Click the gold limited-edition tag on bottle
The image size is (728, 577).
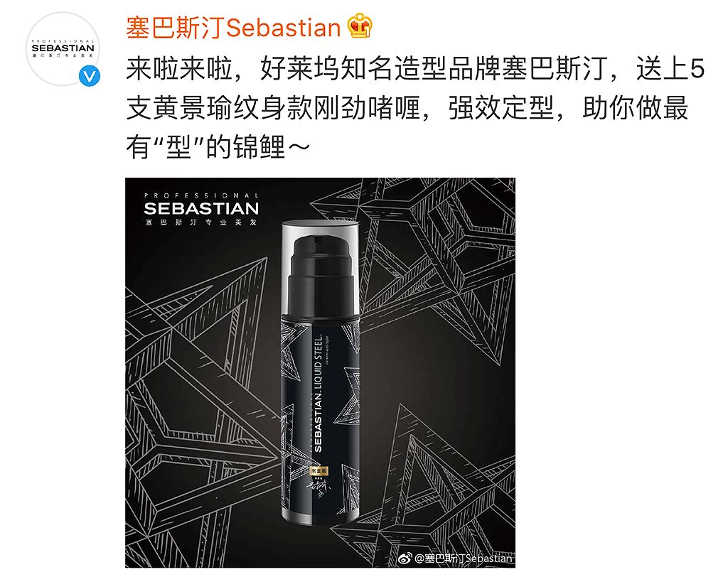(319, 471)
